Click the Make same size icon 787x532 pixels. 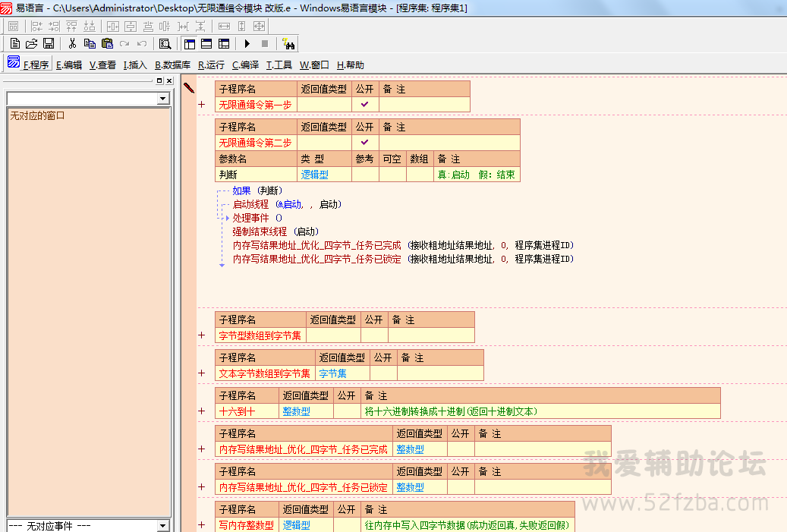(x=259, y=26)
